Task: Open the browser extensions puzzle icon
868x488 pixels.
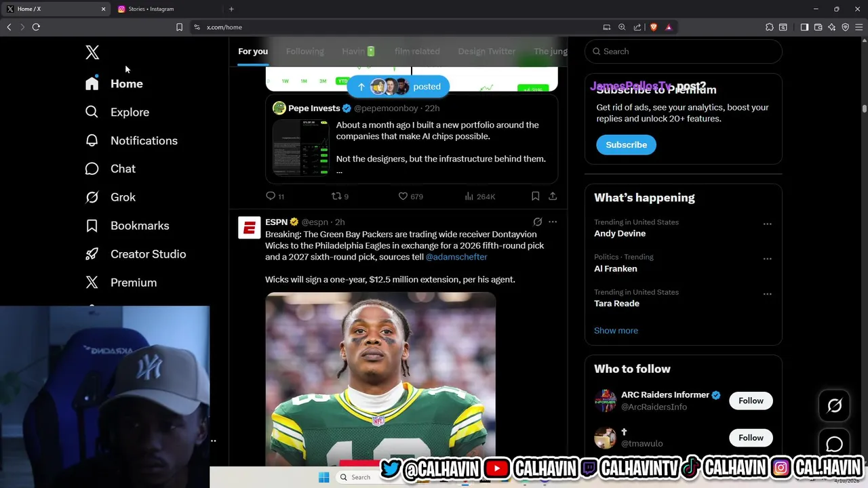Action: coord(769,27)
